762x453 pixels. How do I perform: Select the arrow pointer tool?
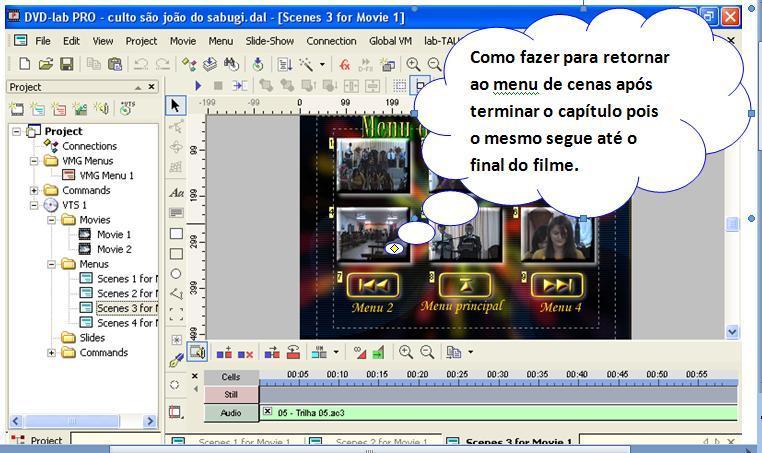[175, 105]
